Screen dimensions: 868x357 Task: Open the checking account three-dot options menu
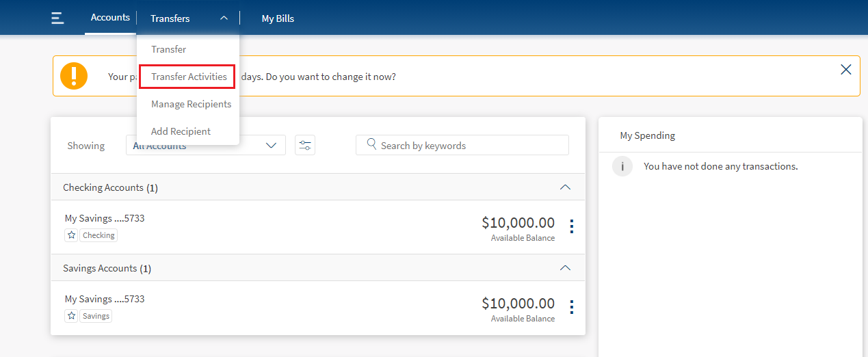(571, 227)
